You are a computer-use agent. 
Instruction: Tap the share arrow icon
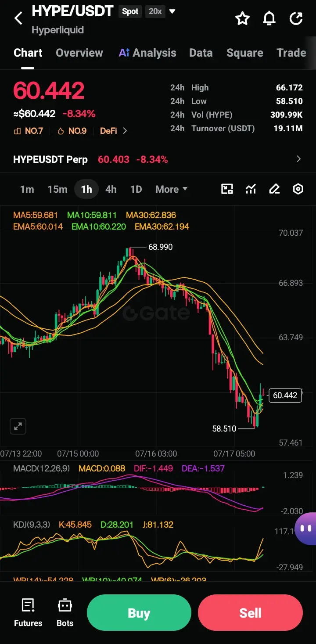[296, 18]
